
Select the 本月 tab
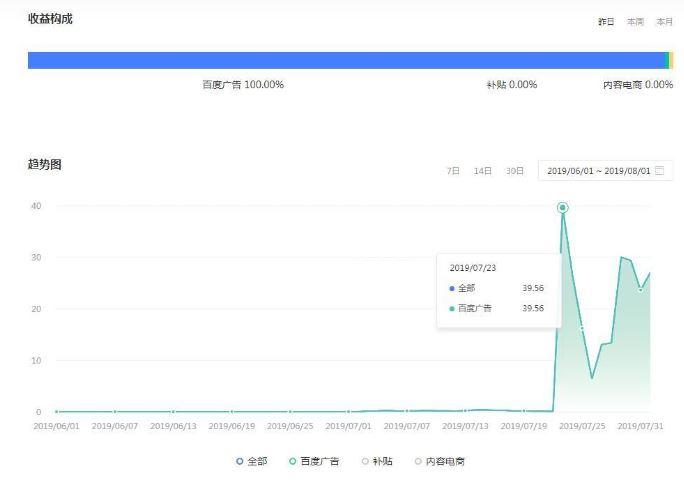click(x=664, y=22)
